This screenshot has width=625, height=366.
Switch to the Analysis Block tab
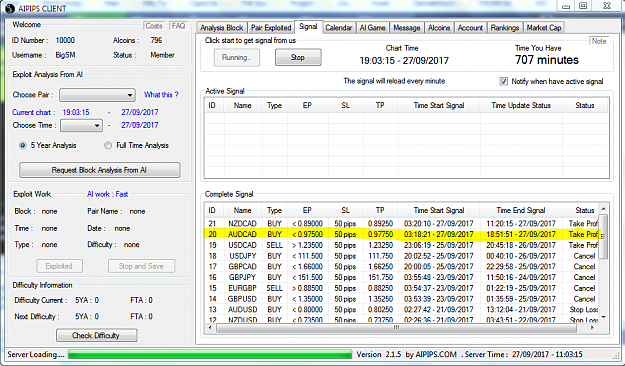(222, 28)
